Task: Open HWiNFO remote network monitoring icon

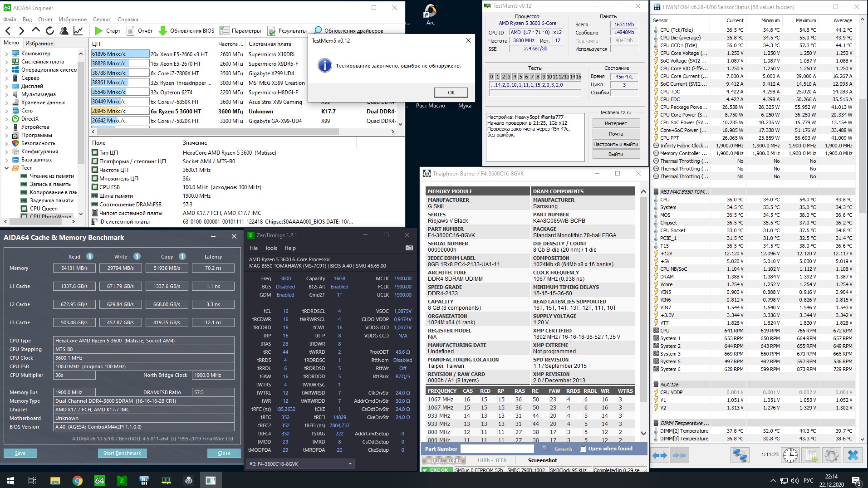Action: (740, 455)
